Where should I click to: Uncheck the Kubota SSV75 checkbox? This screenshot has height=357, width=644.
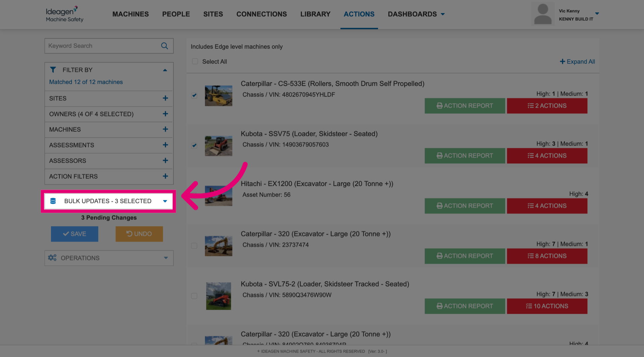(194, 145)
